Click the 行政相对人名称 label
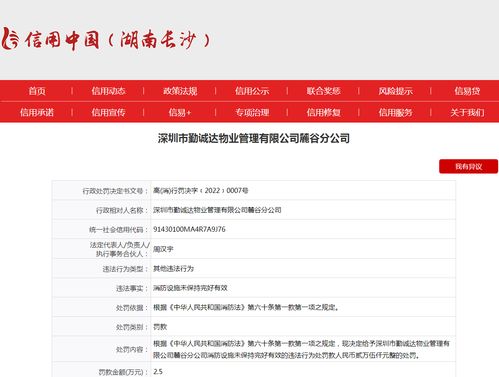Screen dimensions: 499x377 pos(122,210)
